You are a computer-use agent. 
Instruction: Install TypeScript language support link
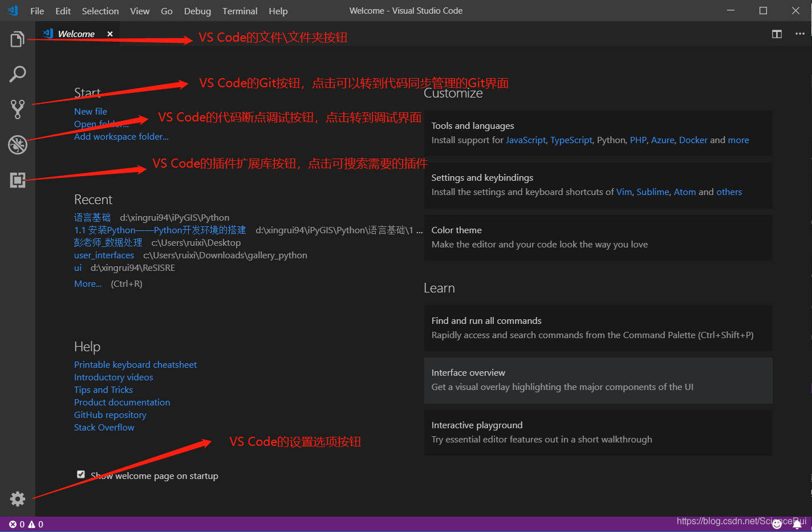(571, 140)
